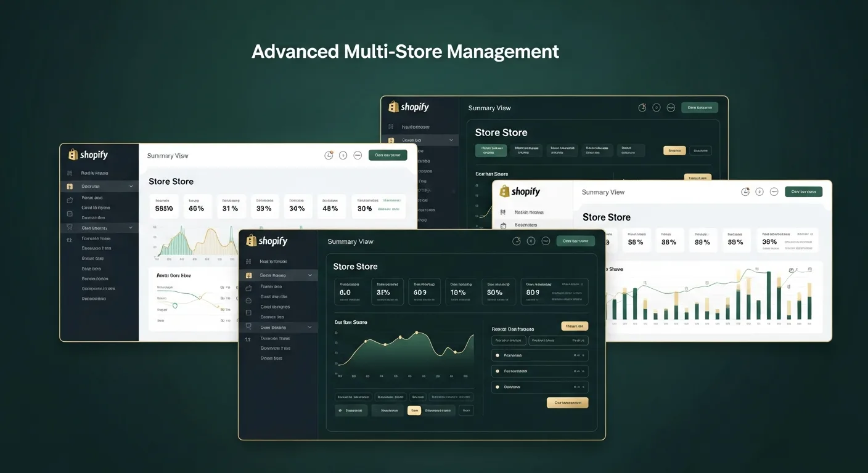Expand the highlighted sidebar group with the chevron

(x=309, y=275)
